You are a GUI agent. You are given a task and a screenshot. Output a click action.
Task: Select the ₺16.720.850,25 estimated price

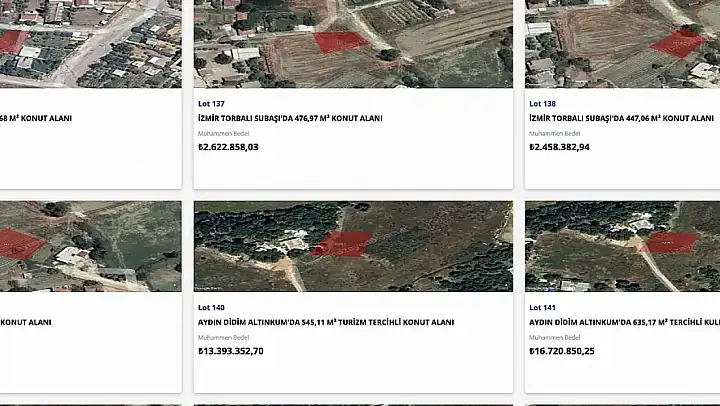pyautogui.click(x=562, y=351)
